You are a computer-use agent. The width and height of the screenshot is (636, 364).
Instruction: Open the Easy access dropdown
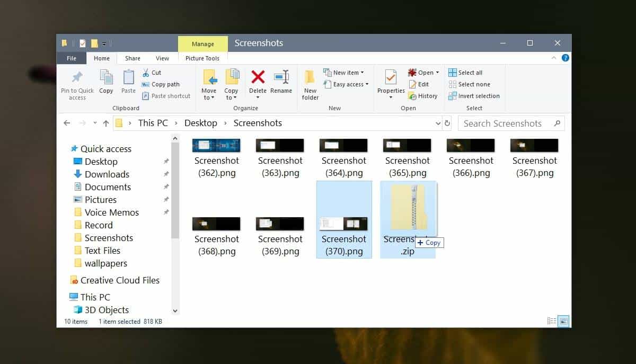tap(346, 84)
